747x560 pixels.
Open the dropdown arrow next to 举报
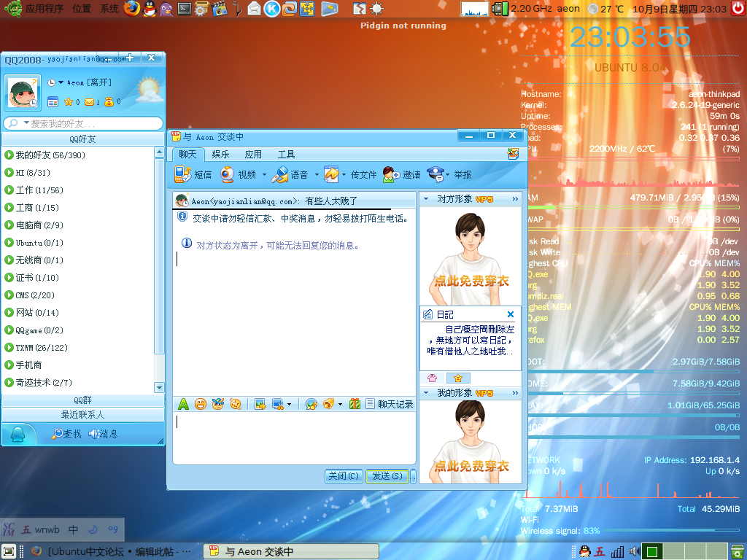[447, 175]
